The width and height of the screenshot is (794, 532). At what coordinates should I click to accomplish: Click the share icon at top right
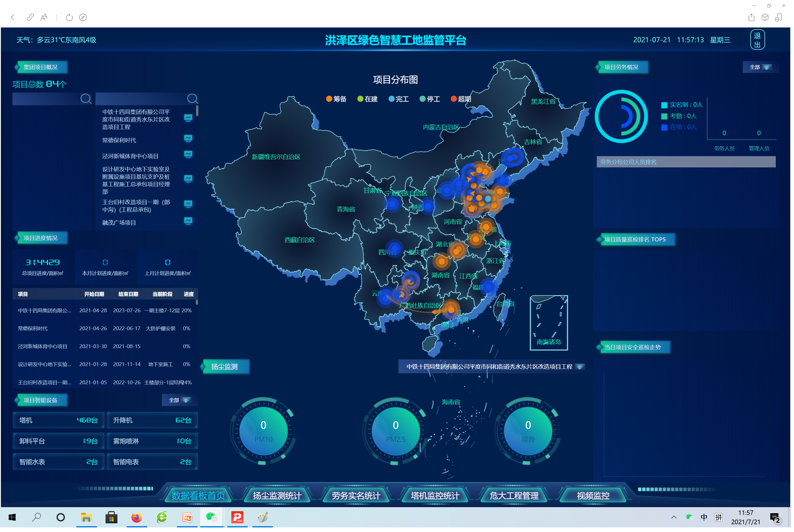751,17
